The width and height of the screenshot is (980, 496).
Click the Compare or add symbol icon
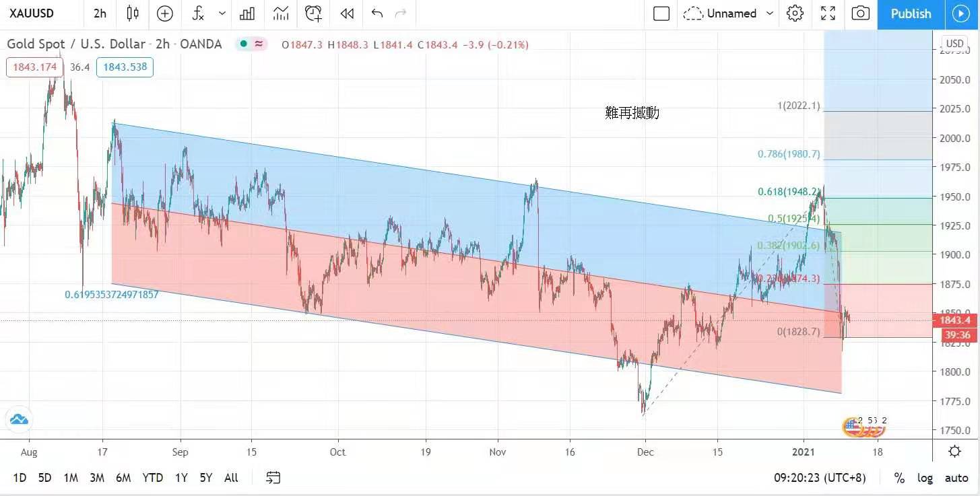(164, 13)
